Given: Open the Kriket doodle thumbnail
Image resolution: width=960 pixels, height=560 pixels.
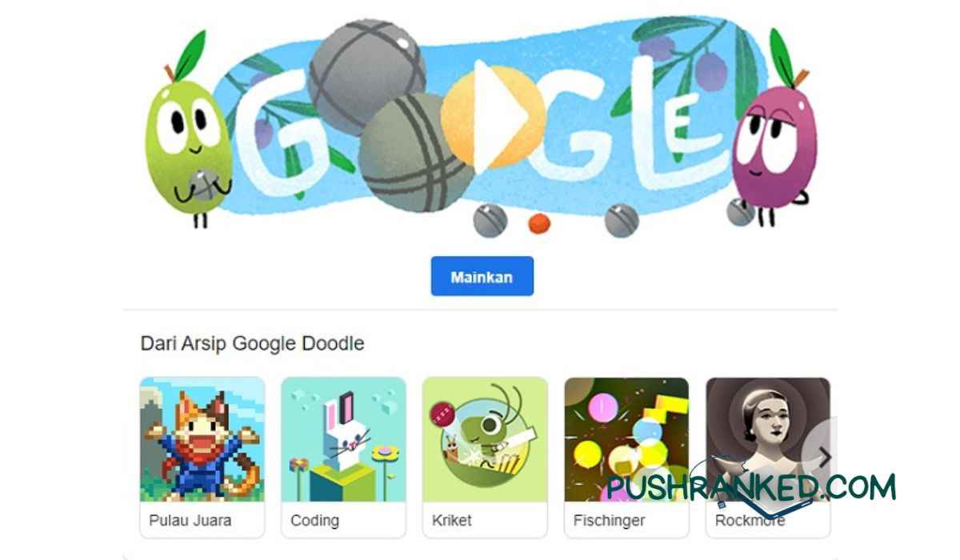Looking at the screenshot, I should click(485, 439).
